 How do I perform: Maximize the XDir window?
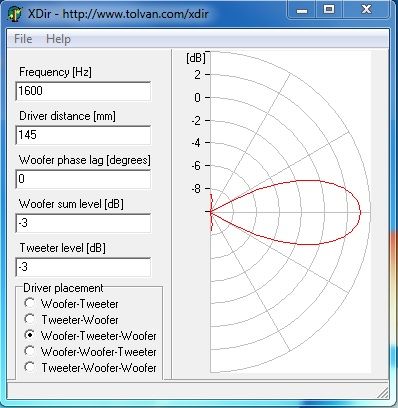[329, 10]
